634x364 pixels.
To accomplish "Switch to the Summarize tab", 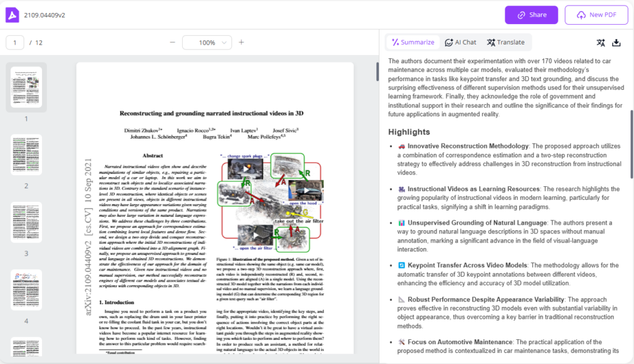I will point(413,42).
